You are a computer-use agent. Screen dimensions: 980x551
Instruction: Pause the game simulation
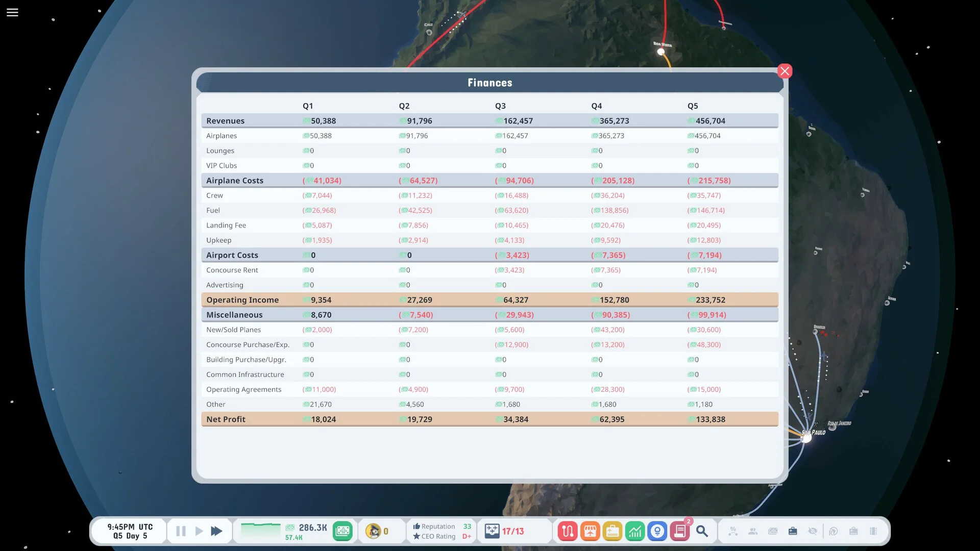pos(180,531)
